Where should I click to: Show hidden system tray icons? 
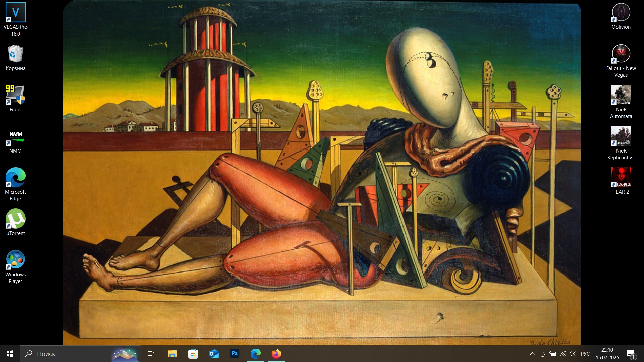tap(532, 354)
